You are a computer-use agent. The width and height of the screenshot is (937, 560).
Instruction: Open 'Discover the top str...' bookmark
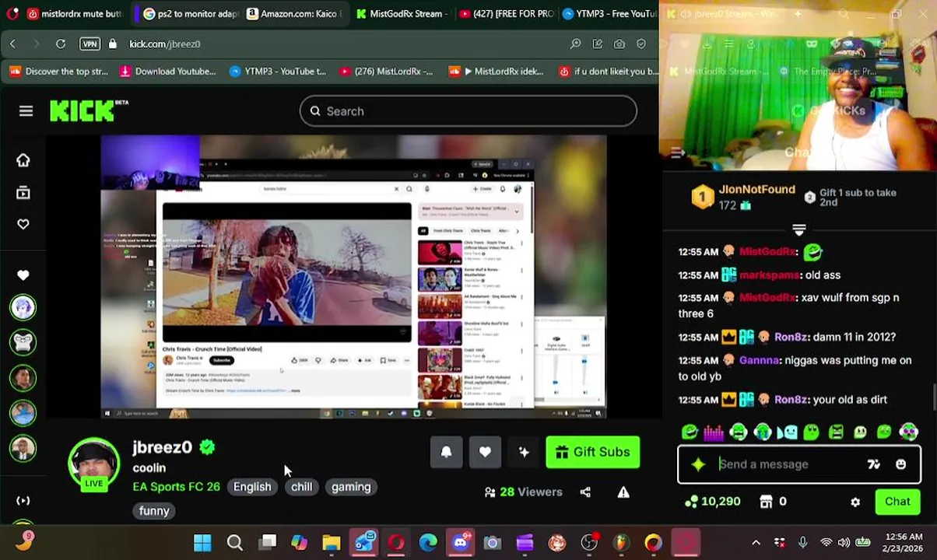[x=58, y=72]
